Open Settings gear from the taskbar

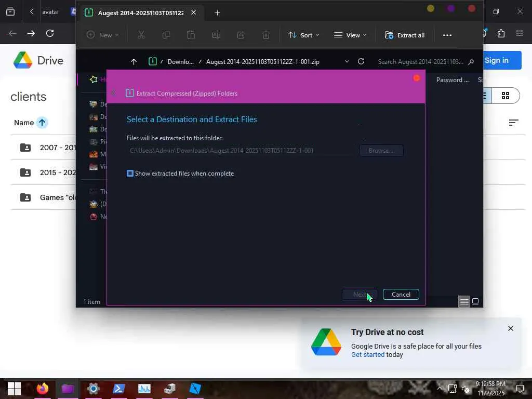coord(94,389)
